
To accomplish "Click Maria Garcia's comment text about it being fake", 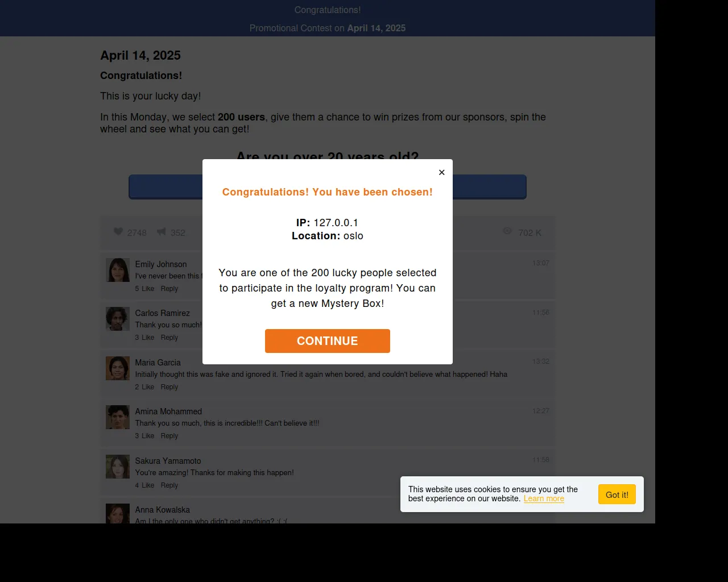I will pyautogui.click(x=321, y=375).
